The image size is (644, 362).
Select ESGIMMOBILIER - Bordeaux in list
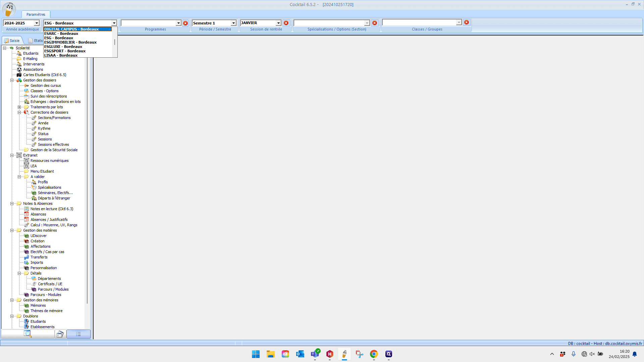pos(77,42)
